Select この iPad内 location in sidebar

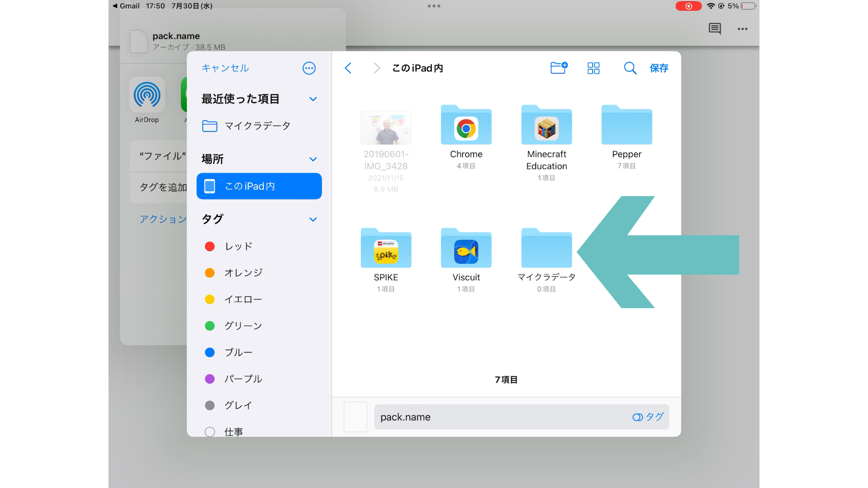tap(259, 186)
